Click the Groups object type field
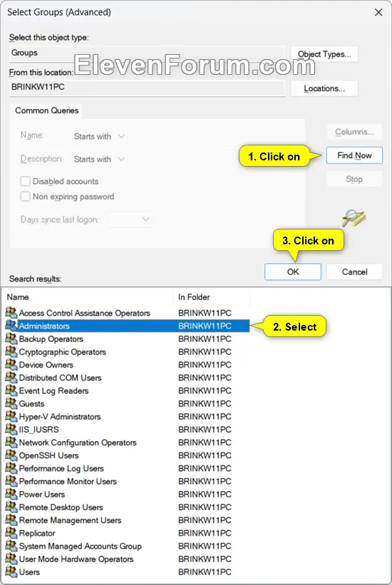392x585 pixels. (x=147, y=53)
